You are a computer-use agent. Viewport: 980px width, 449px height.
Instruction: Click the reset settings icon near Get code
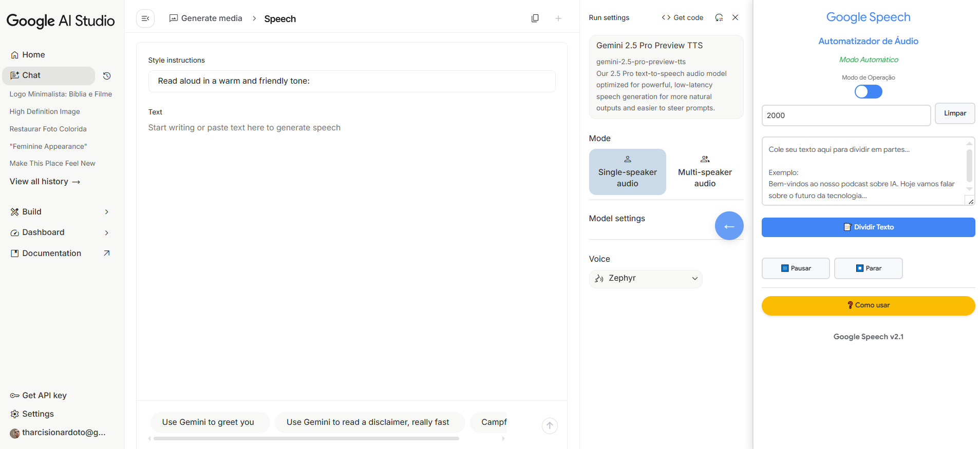click(x=719, y=17)
